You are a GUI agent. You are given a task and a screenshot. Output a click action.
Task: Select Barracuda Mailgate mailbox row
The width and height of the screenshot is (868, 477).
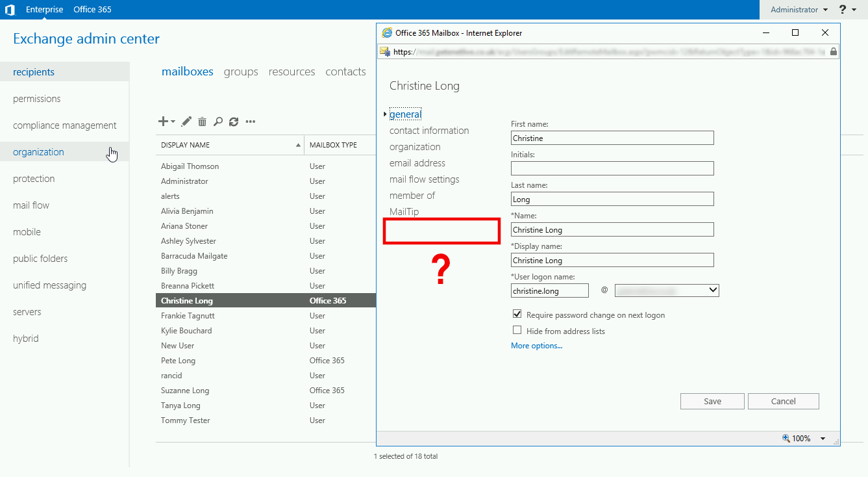tap(266, 256)
